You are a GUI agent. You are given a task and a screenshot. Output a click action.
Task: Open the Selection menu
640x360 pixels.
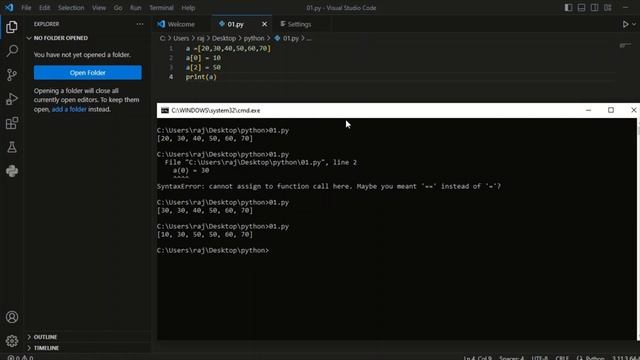coord(71,8)
